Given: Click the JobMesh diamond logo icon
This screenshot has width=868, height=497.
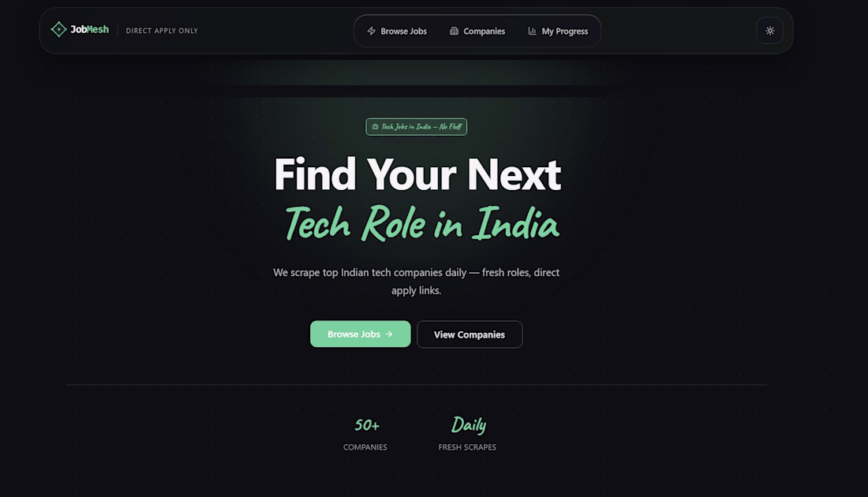Looking at the screenshot, I should coord(58,29).
